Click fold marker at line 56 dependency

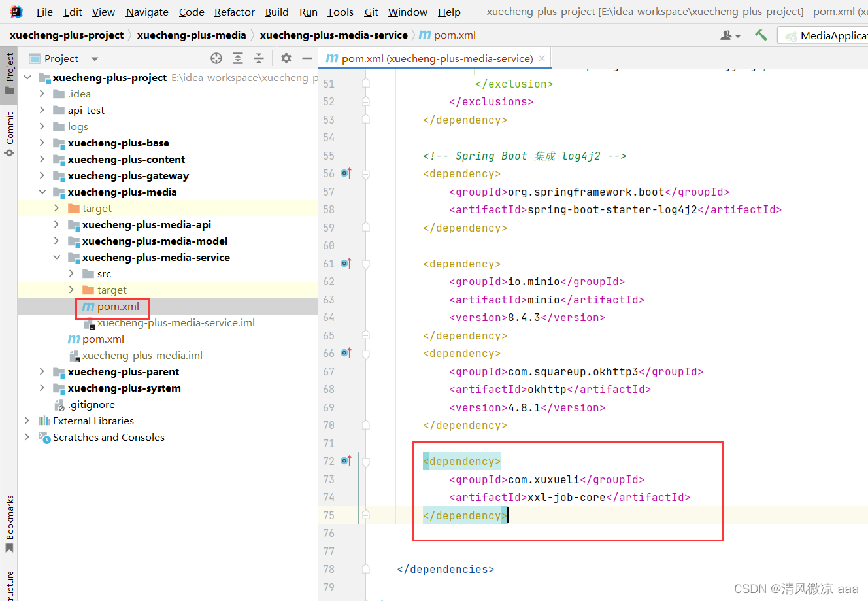(366, 174)
